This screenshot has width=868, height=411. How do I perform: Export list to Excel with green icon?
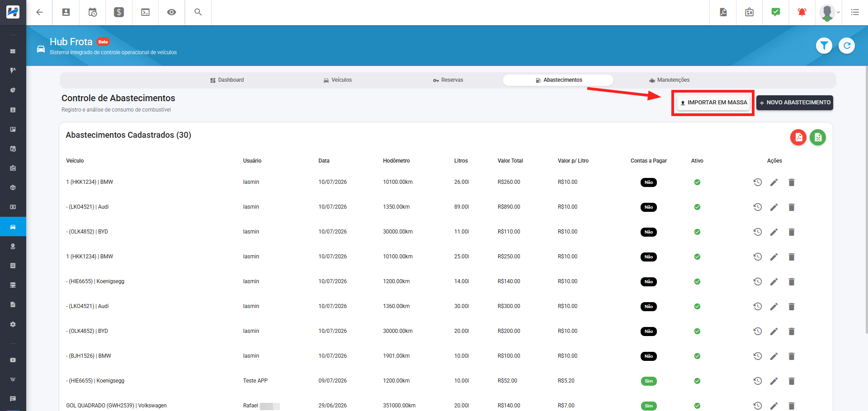(x=818, y=137)
